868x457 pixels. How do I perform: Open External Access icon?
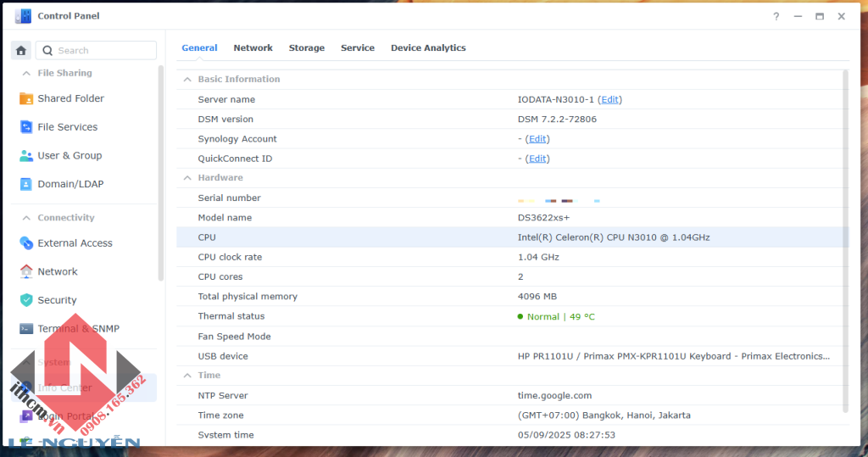26,243
